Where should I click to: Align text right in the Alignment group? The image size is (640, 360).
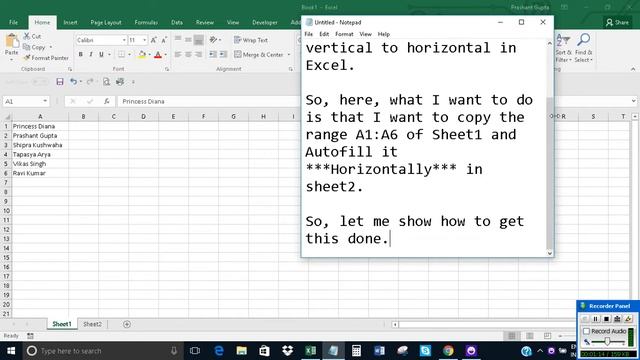tap(198, 54)
